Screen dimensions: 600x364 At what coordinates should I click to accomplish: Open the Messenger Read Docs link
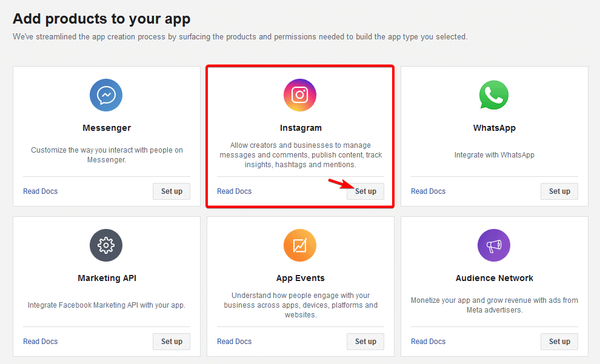pos(40,191)
